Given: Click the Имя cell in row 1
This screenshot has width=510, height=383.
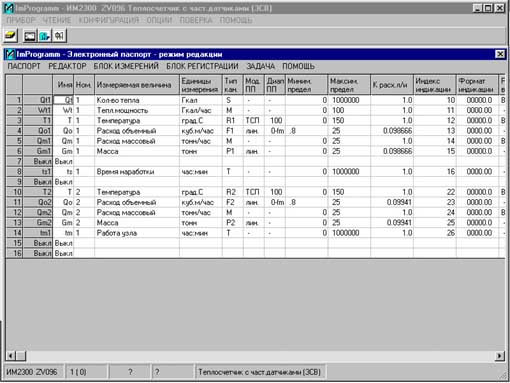Looking at the screenshot, I should (63, 100).
